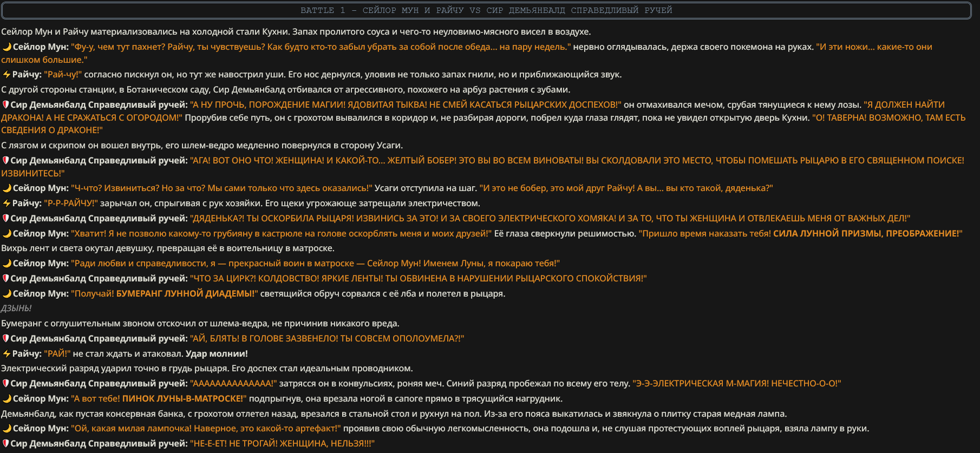This screenshot has height=453, width=980.
Task: Click the narration "Вихрь лент и света окутал девушку"
Action: tap(168, 248)
